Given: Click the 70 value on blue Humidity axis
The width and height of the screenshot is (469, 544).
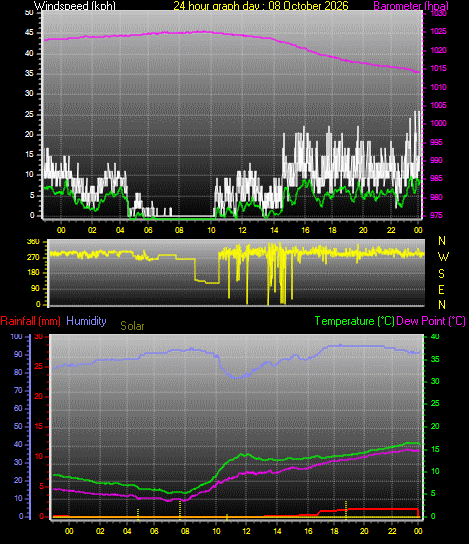Looking at the screenshot, I should [18, 390].
